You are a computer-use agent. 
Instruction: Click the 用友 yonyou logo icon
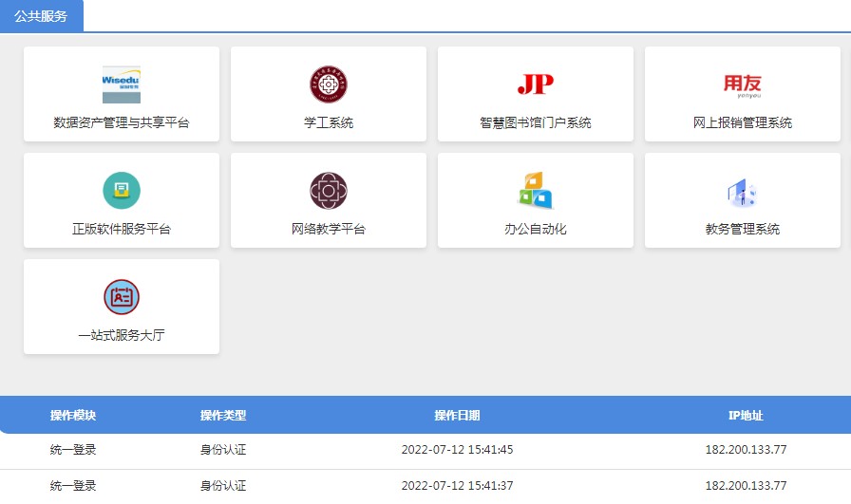743,85
